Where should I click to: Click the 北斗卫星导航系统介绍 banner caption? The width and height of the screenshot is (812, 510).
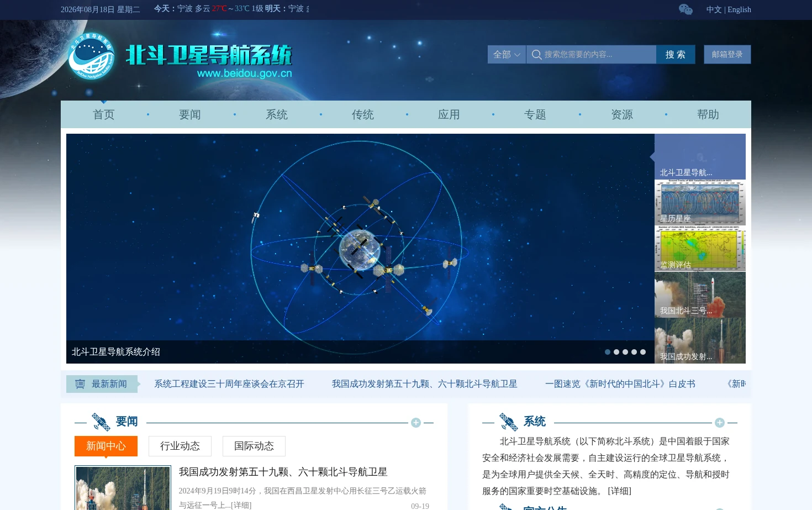pos(116,352)
